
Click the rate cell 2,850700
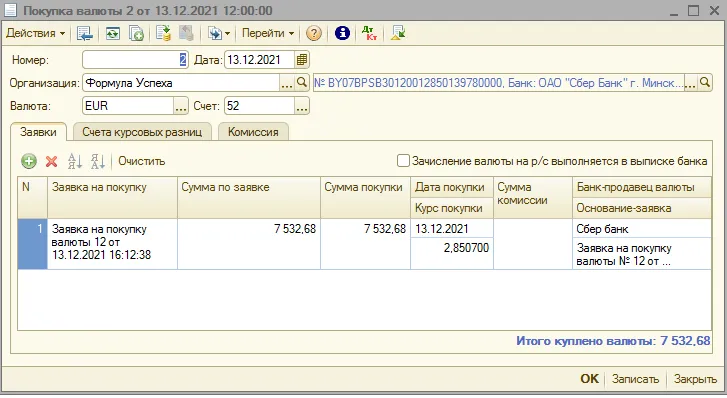click(x=452, y=253)
